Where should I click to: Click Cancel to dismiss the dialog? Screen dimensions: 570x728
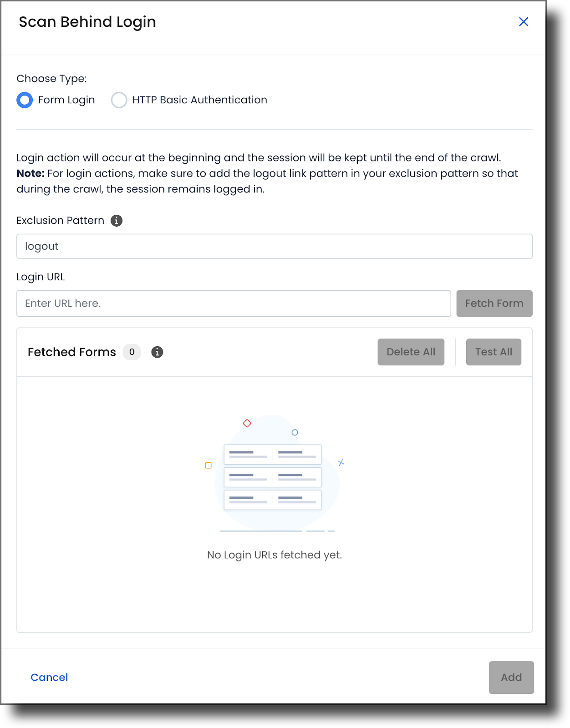[x=49, y=677]
